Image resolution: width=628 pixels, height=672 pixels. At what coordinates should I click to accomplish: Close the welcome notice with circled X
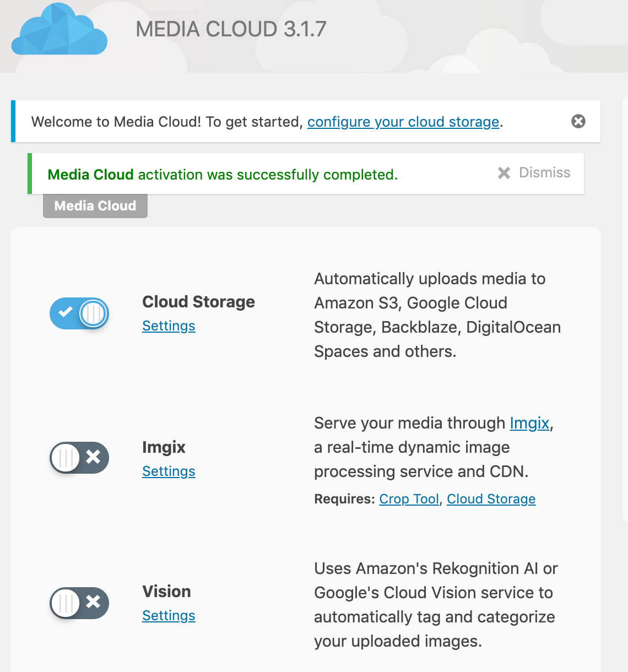point(578,121)
